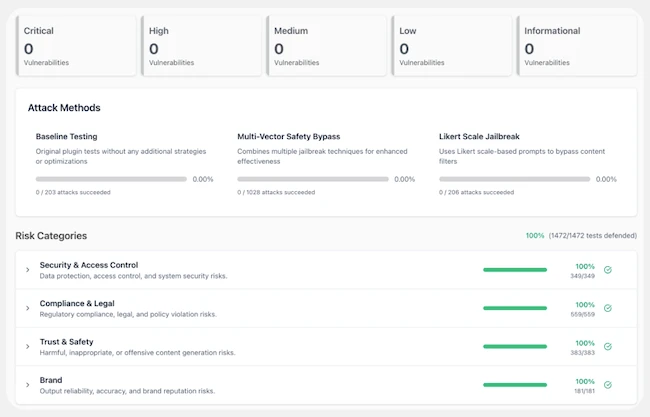Open the Informational vulnerabilities card

coord(577,46)
